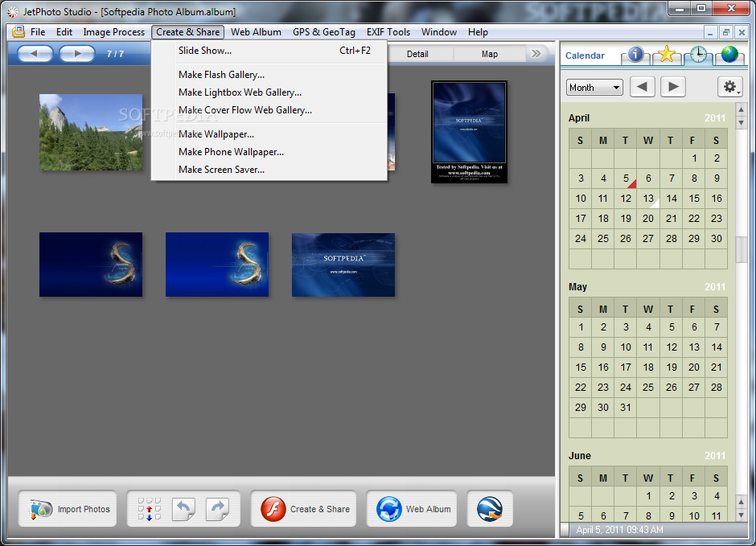Expand more view tabs chevron

pyautogui.click(x=536, y=54)
